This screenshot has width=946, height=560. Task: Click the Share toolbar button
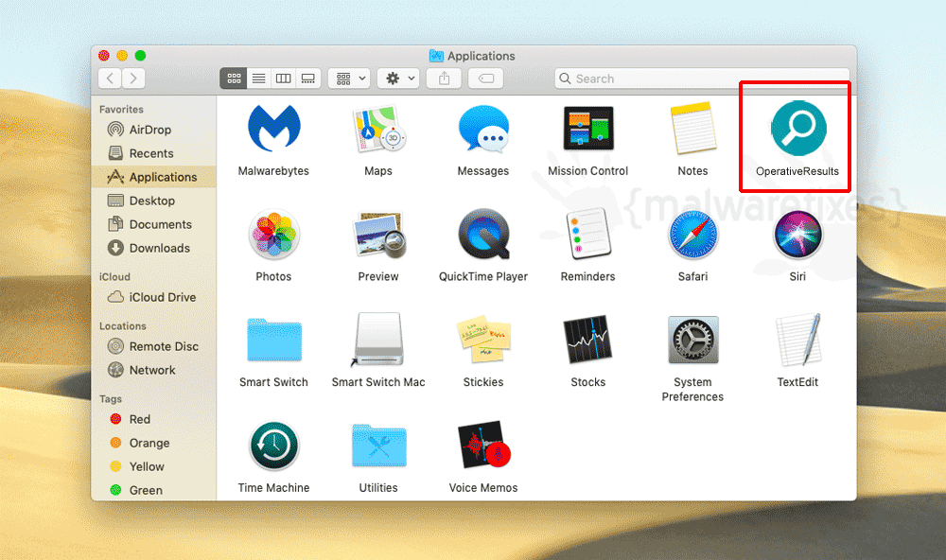pos(444,79)
